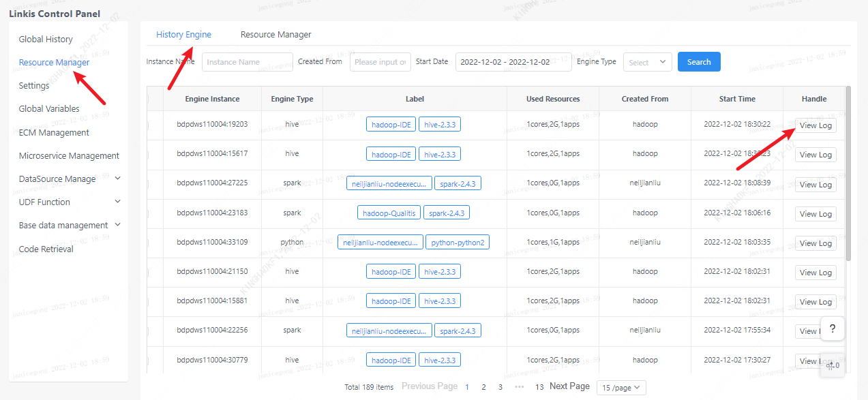Screen dimensions: 868x400
Task: Open Global History in the sidebar
Action: pos(46,40)
